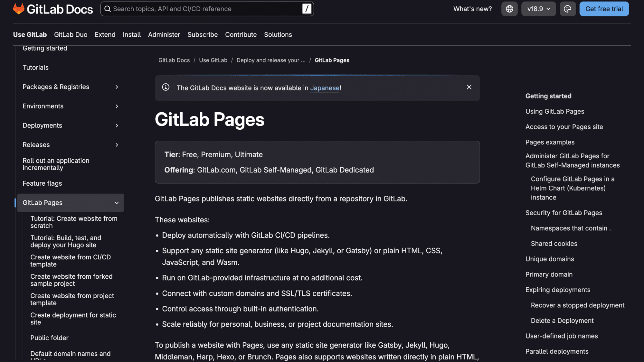Click the search magnifier icon
644x362 pixels.
tap(108, 9)
